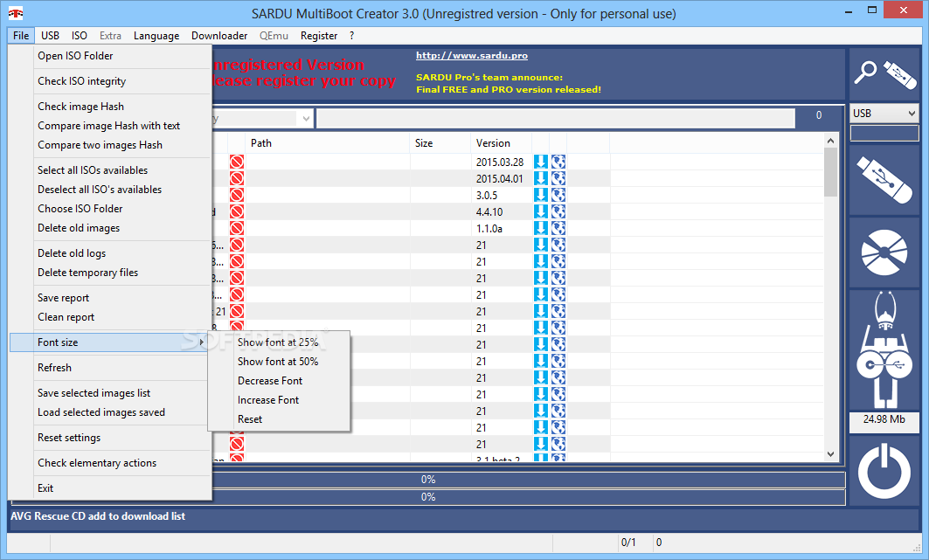
Task: Click the large USB drive creation icon
Action: click(884, 180)
